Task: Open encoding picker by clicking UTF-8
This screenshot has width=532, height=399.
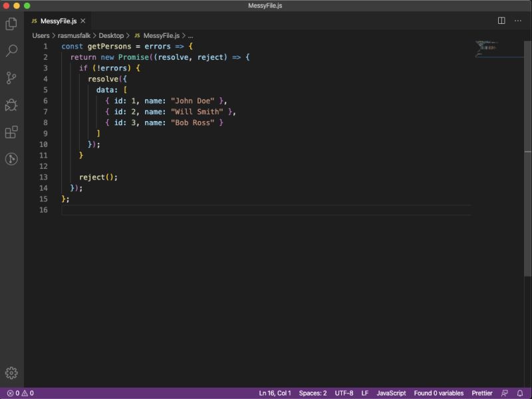Action: [x=343, y=393]
